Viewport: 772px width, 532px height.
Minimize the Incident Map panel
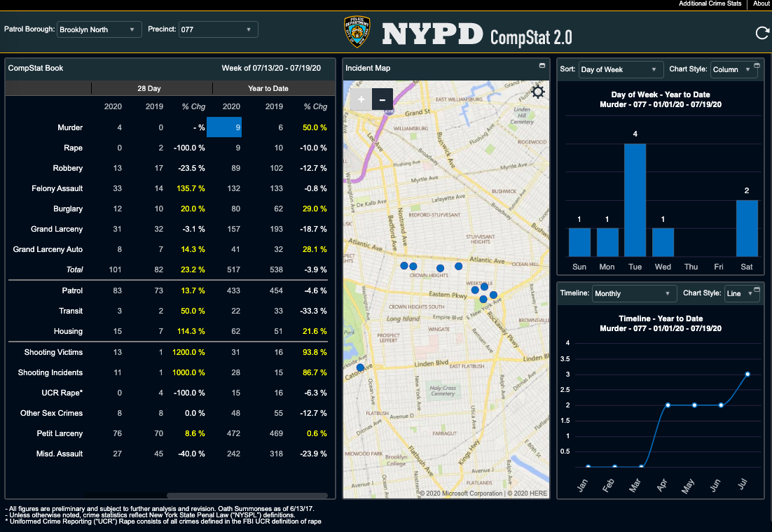tap(542, 66)
